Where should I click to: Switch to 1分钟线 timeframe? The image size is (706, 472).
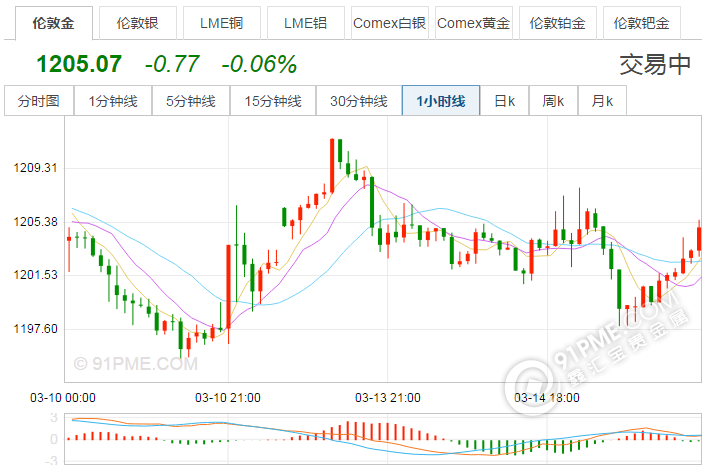tap(113, 101)
